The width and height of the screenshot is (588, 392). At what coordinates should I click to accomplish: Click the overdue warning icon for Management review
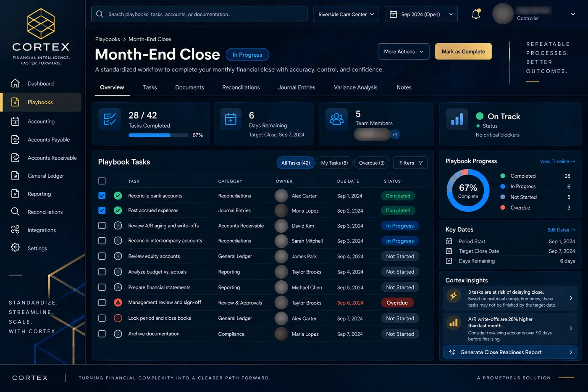coord(118,303)
